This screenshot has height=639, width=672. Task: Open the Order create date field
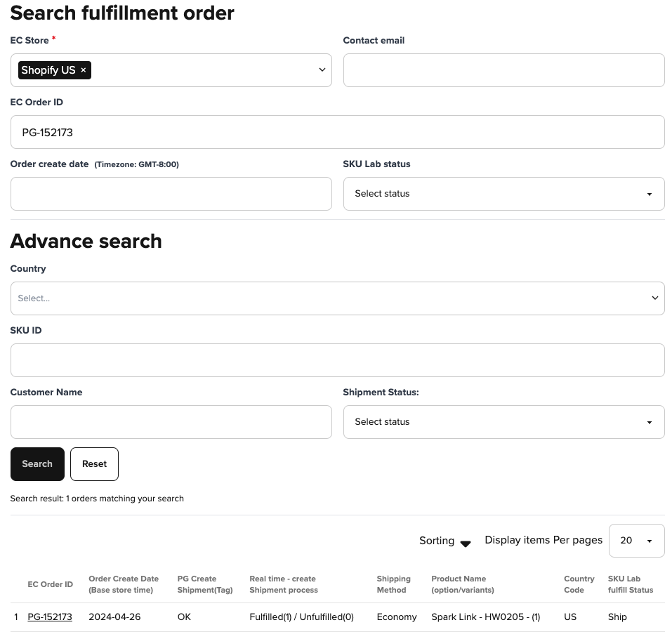[171, 194]
